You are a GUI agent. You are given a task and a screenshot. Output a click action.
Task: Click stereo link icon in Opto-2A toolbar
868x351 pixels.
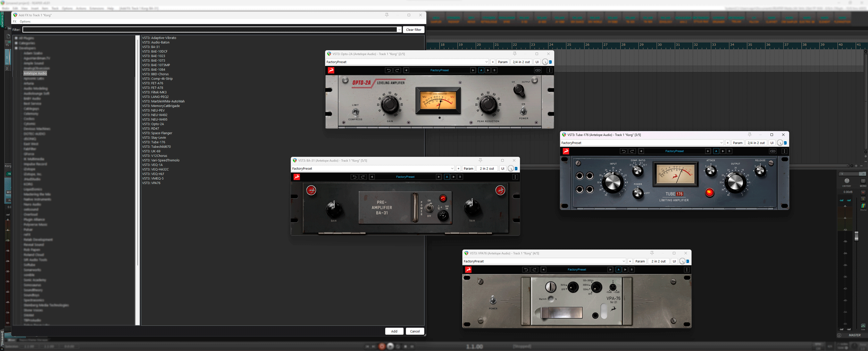(x=537, y=70)
